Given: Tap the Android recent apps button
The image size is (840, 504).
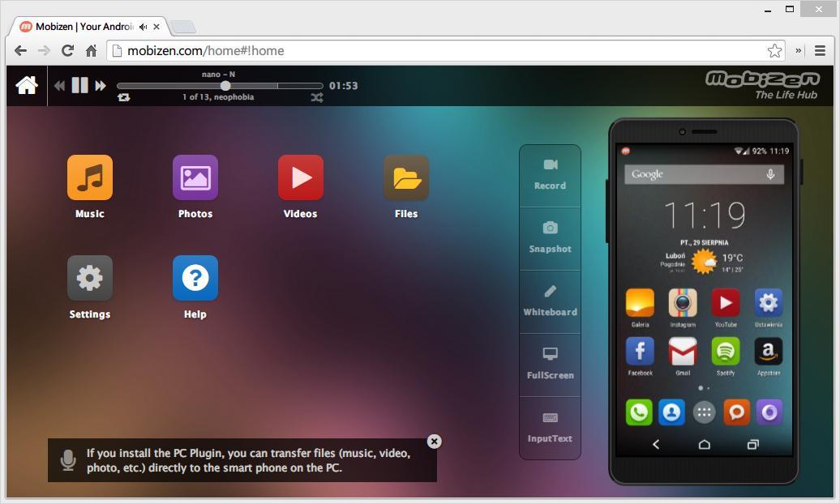Looking at the screenshot, I should 752,444.
